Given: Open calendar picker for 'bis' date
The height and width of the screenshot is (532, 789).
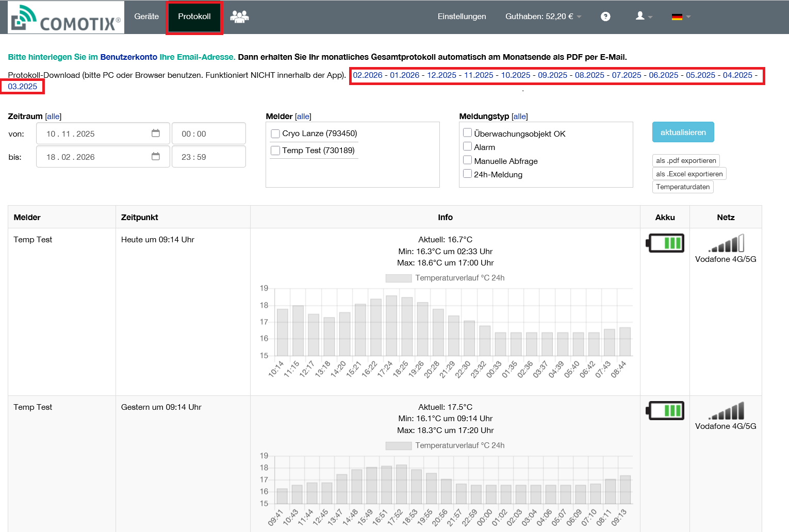Looking at the screenshot, I should [x=156, y=156].
